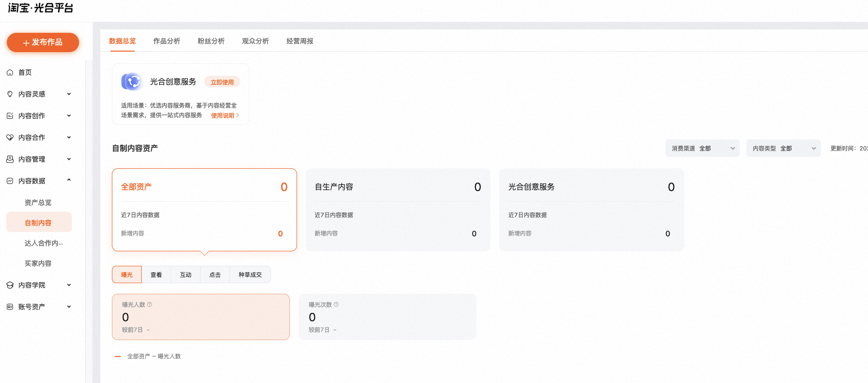Expand the 内容管理 menu chevron
868x383 pixels.
pos(69,159)
